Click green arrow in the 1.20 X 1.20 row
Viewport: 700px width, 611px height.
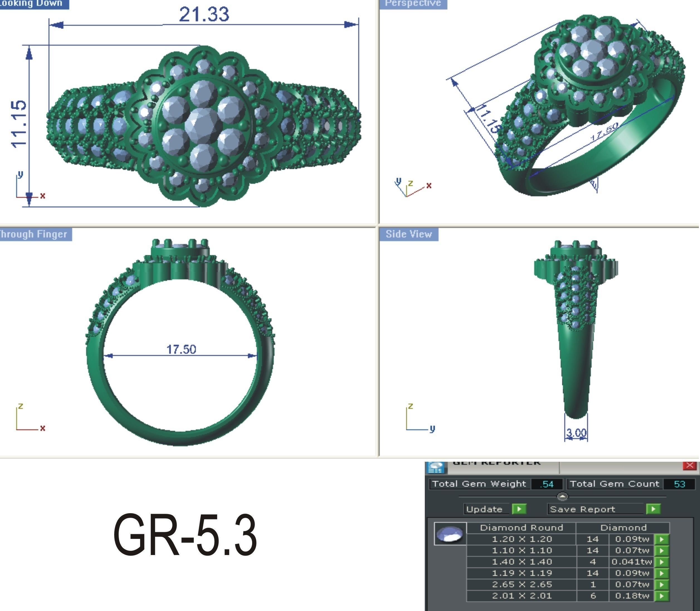click(x=662, y=539)
